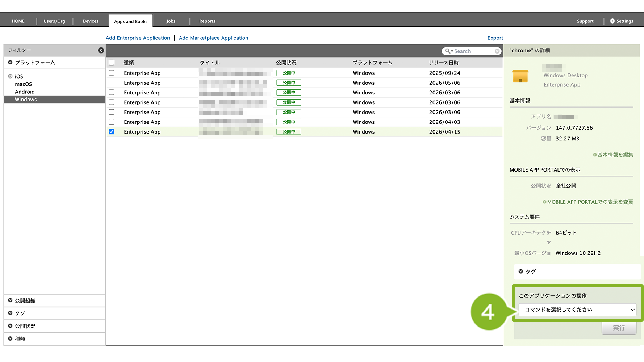This screenshot has width=644, height=362.
Task: Sort by the プラットフォーム column header
Action: pos(372,63)
